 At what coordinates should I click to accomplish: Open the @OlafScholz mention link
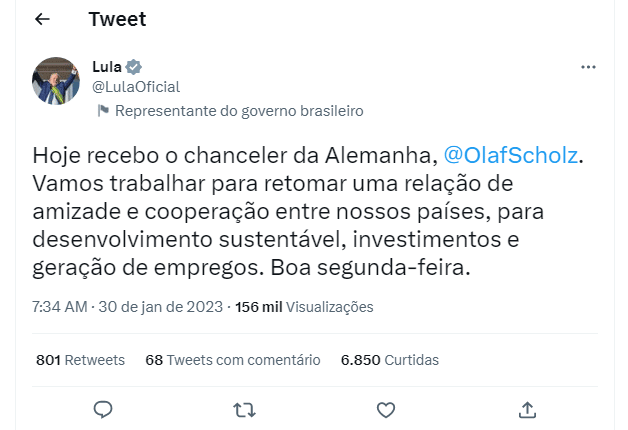510,156
